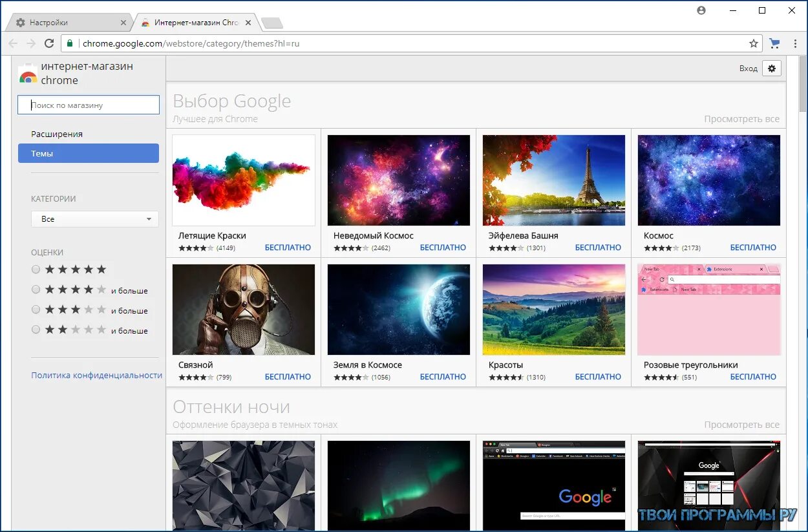The width and height of the screenshot is (808, 532).
Task: Open Космос theme thumbnail
Action: pos(709,180)
